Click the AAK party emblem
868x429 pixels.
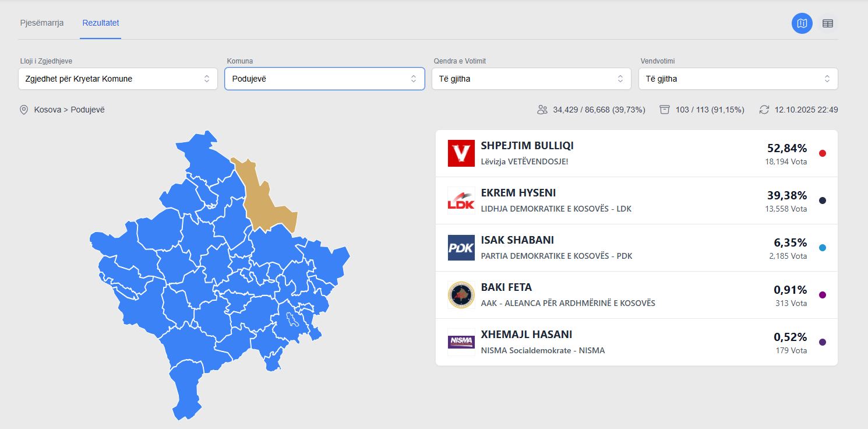461,295
